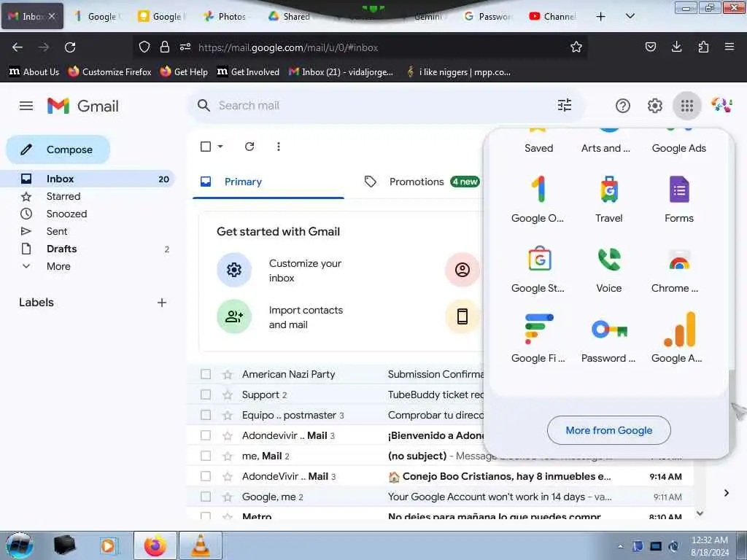This screenshot has width=747, height=560.
Task: Open Firefox downloads icon
Action: point(676,47)
